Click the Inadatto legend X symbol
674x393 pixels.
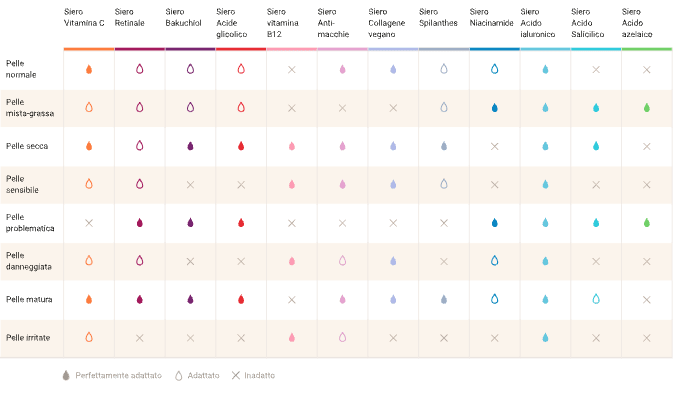coord(236,375)
